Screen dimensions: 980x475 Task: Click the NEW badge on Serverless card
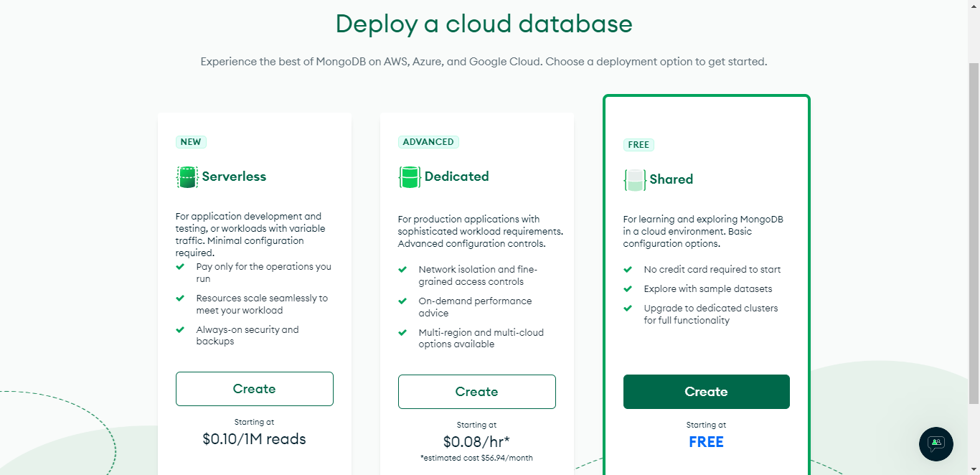(x=191, y=142)
